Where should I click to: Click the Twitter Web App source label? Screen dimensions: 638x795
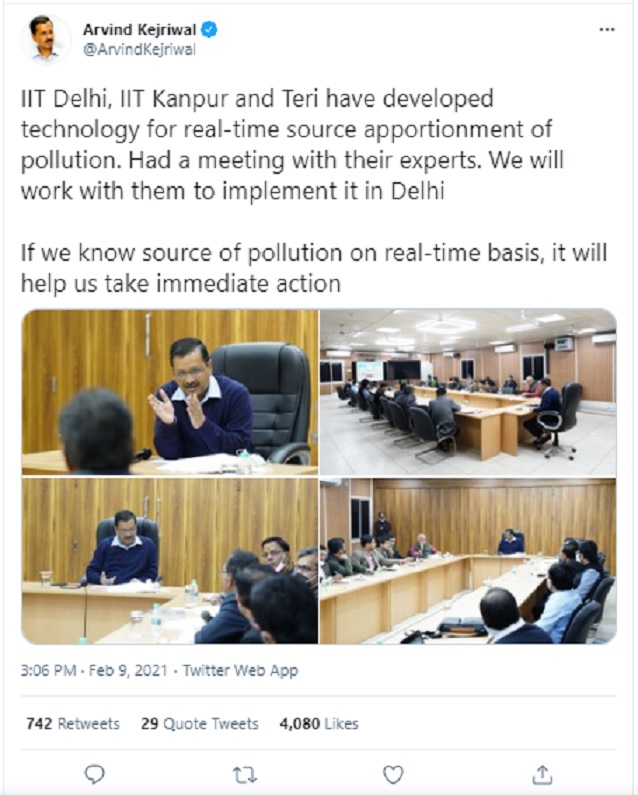240,670
